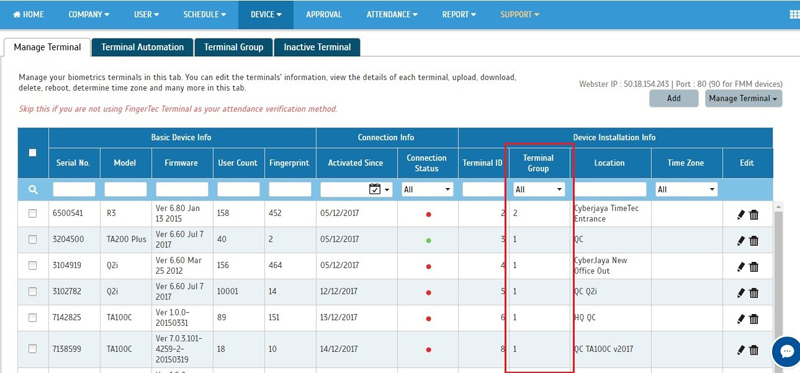Focus the Model filter field

point(126,189)
